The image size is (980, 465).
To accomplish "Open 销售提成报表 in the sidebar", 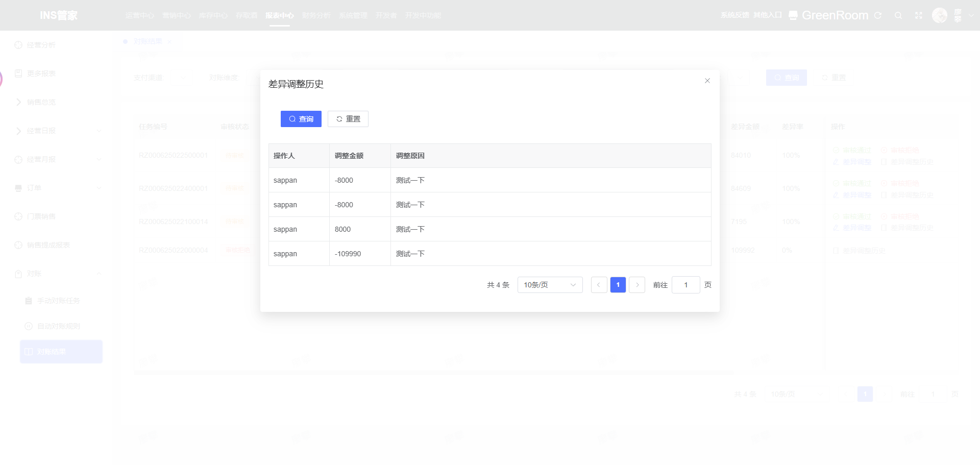I will (48, 245).
